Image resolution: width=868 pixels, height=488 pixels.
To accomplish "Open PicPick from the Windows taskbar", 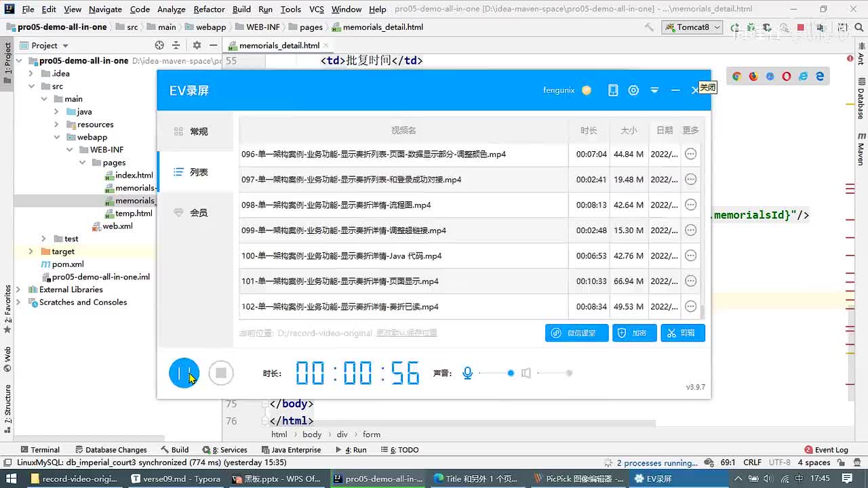I will [x=578, y=479].
